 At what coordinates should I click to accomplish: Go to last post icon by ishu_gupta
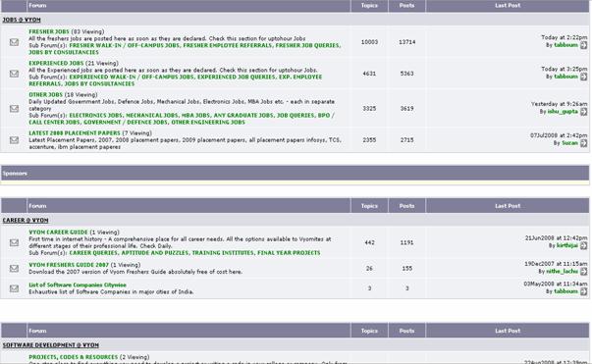[x=584, y=112]
